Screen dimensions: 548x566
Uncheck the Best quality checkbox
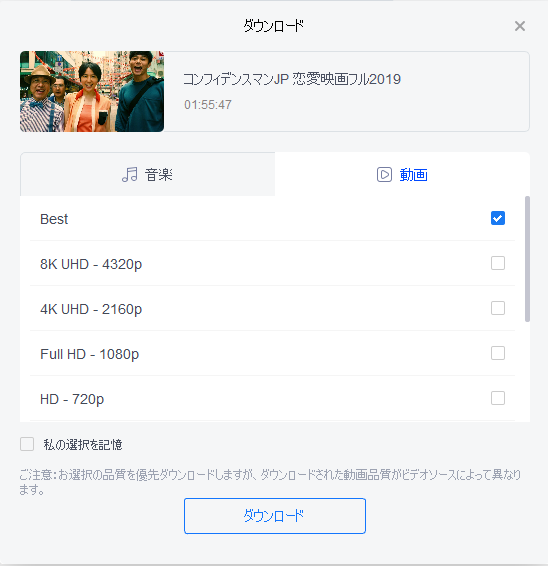498,218
